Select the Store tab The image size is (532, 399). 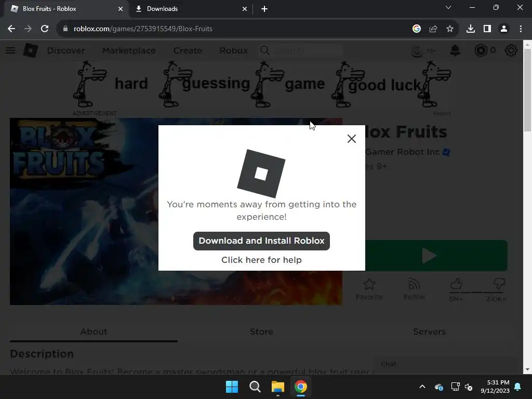(x=262, y=331)
